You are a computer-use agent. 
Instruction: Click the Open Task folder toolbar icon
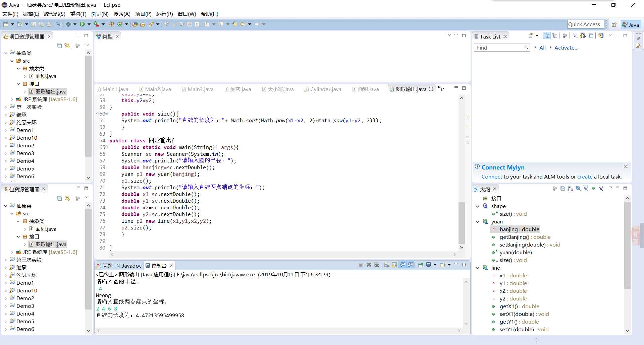click(x=143, y=24)
